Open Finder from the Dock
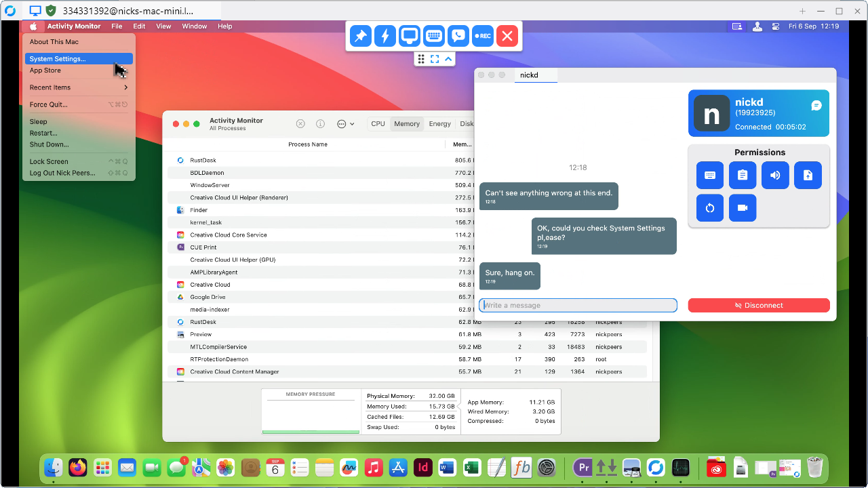The image size is (868, 488). (x=54, y=468)
